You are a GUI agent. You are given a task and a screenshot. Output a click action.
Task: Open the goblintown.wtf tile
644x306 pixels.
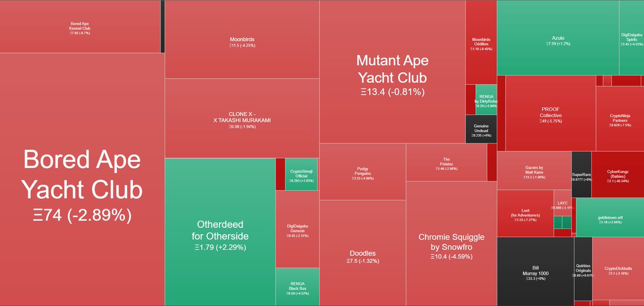pyautogui.click(x=610, y=218)
